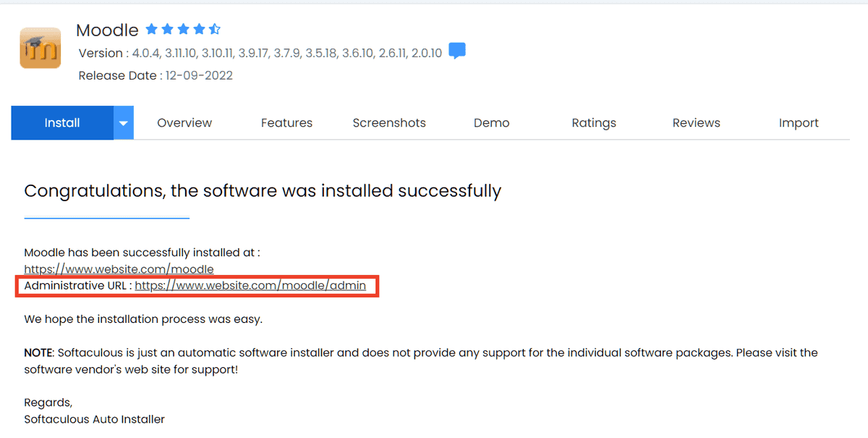The image size is (868, 438).
Task: Click the Moodle star rating icons
Action: click(x=183, y=30)
